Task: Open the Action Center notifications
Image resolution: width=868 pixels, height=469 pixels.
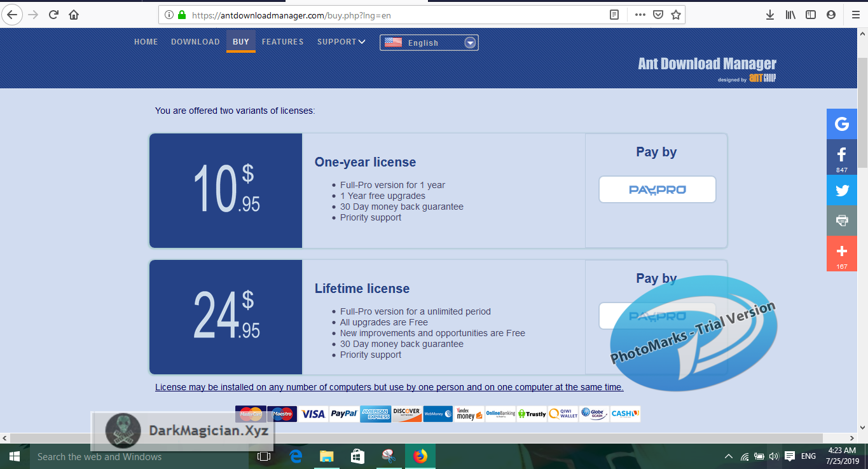Action: 790,456
